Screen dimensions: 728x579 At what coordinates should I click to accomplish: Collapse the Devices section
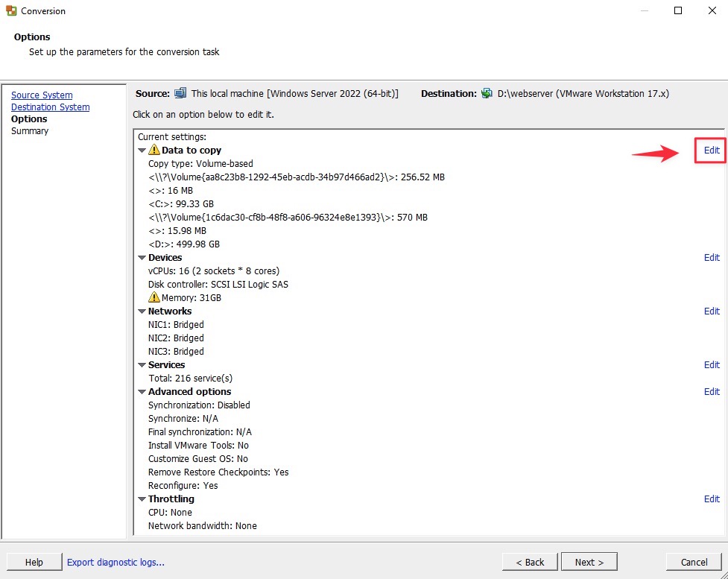pyautogui.click(x=142, y=258)
